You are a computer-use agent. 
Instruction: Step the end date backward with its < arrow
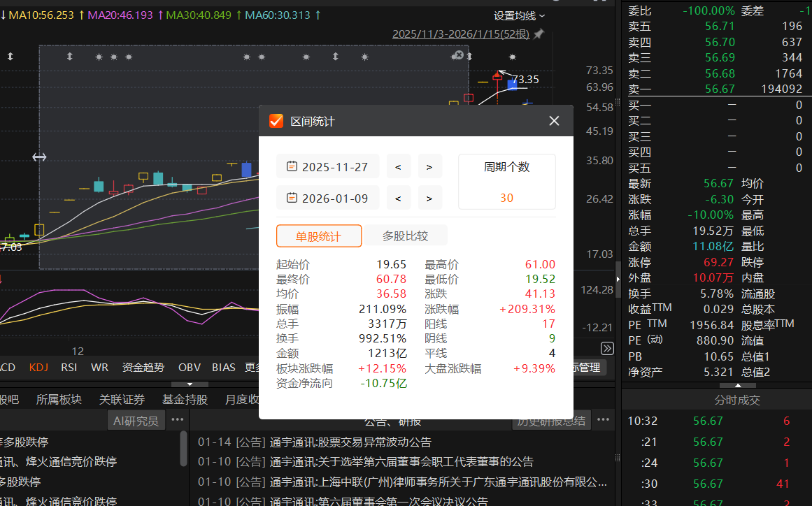(398, 198)
